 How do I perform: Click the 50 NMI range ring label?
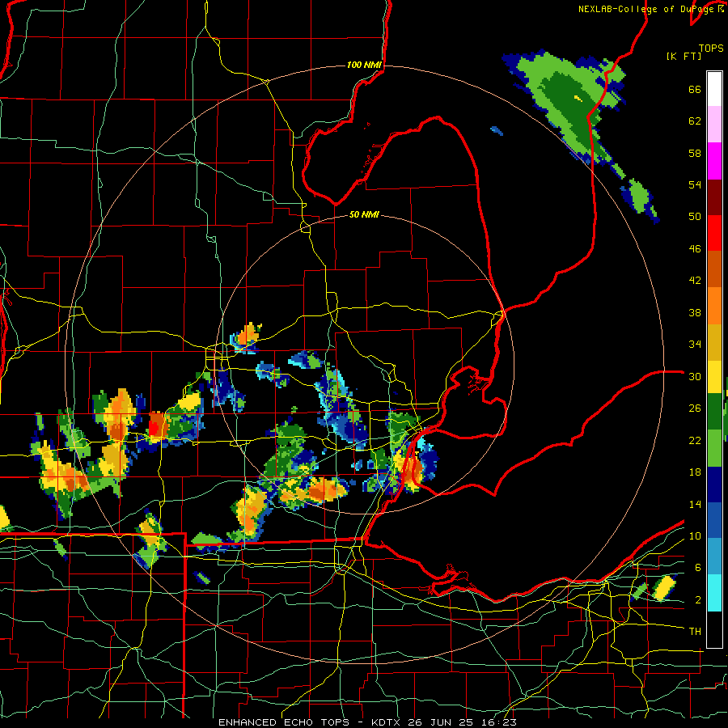click(x=364, y=214)
